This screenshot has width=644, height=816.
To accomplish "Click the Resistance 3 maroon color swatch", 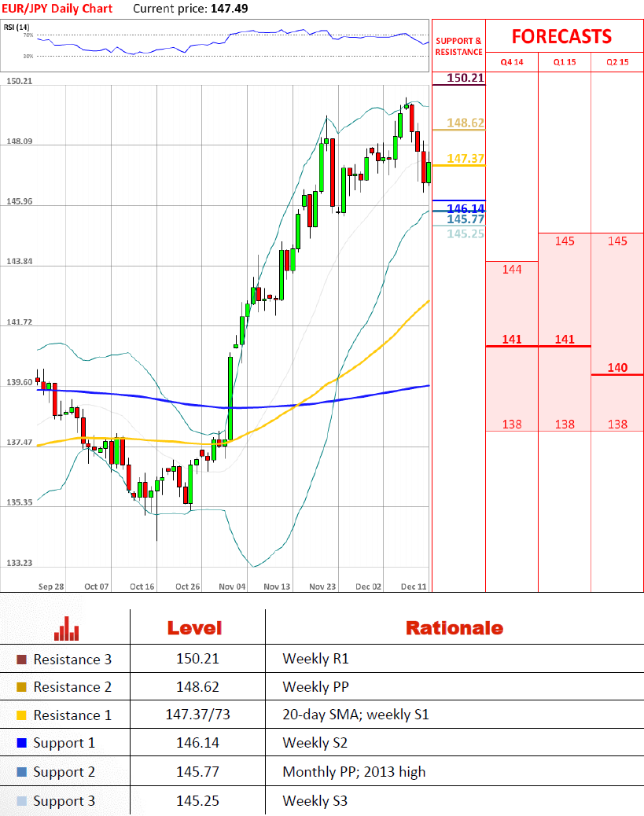I will 21,660.
